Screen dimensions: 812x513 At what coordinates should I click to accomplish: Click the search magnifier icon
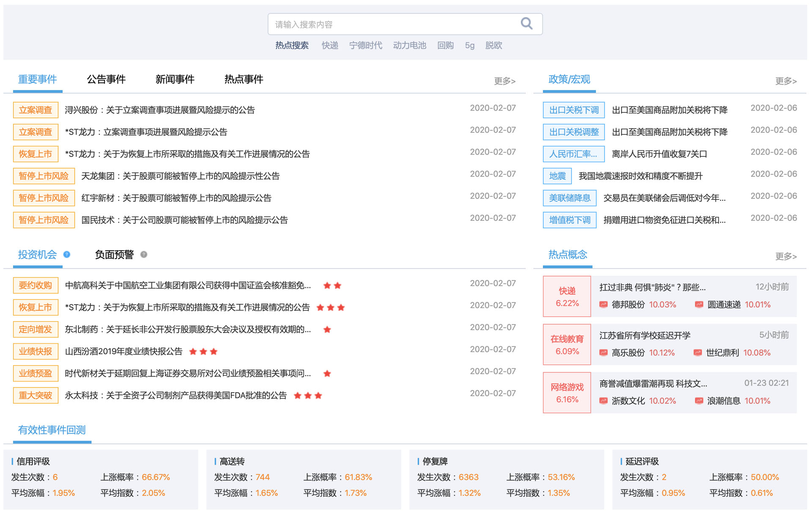(x=526, y=23)
